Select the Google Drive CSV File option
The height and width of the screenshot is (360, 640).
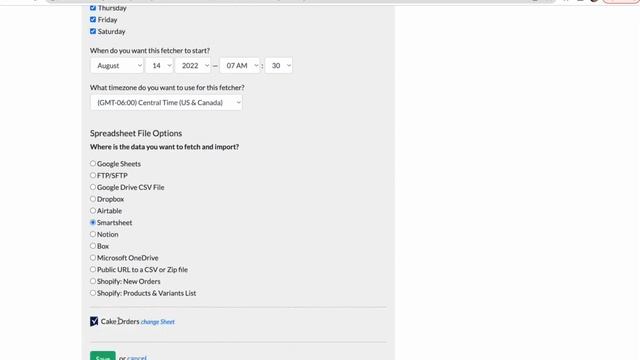coord(93,187)
